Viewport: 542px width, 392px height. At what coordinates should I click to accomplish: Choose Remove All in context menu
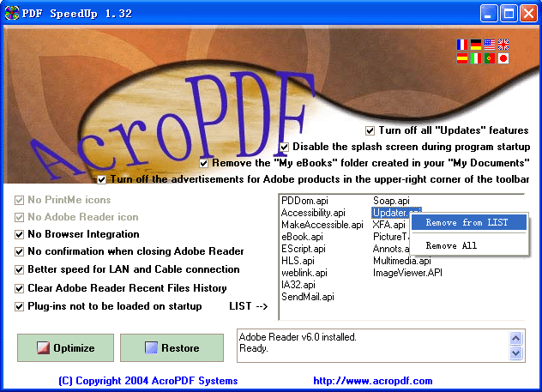(469, 245)
